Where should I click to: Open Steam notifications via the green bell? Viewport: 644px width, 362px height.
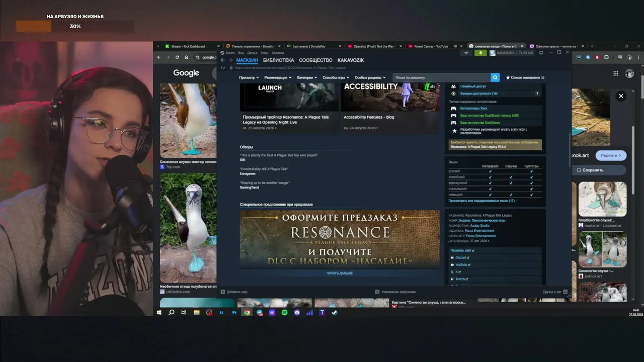480,52
